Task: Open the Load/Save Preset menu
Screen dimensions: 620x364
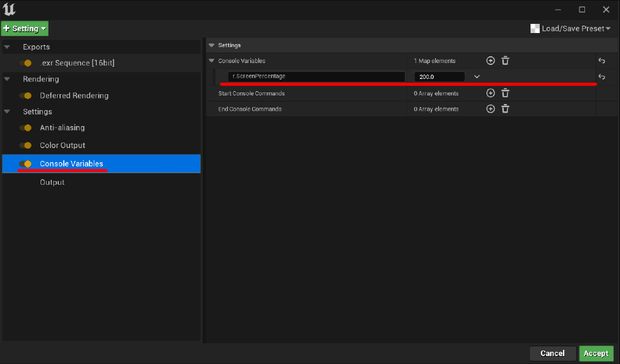Action: [570, 28]
